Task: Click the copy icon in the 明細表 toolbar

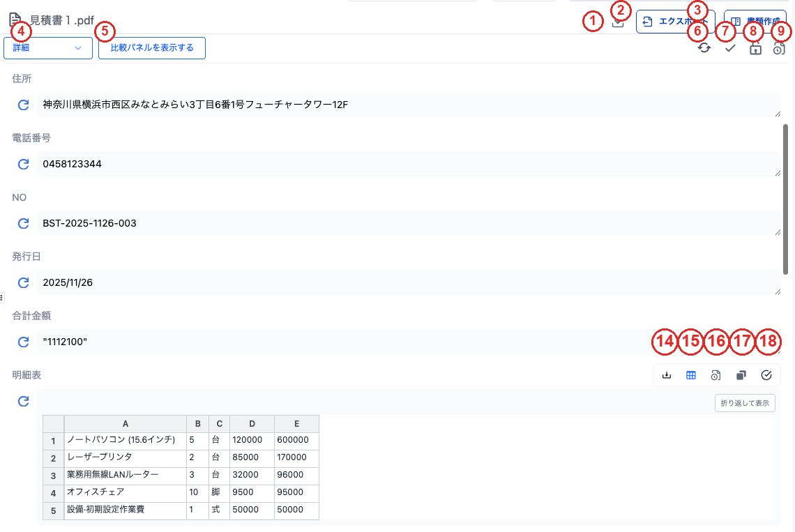Action: click(x=741, y=375)
